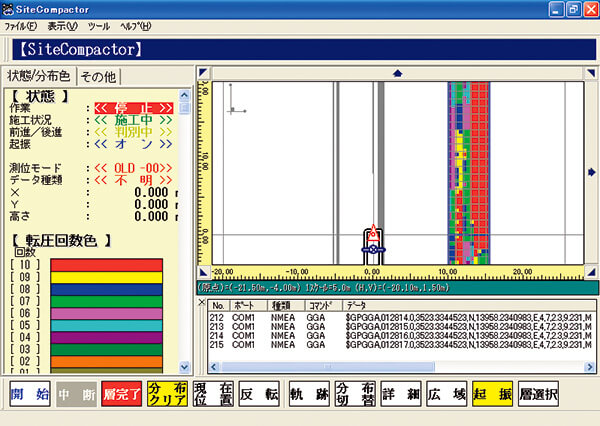600x426 pixels.
Task: Click the pink swatch for count 06
Action: point(107,313)
